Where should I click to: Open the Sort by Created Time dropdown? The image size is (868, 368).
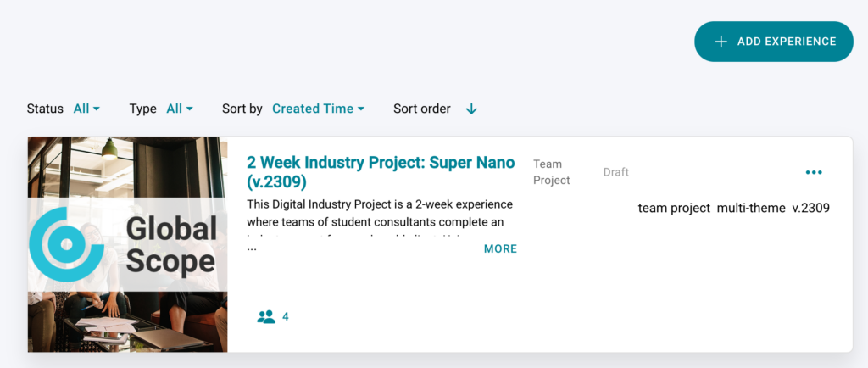[318, 109]
